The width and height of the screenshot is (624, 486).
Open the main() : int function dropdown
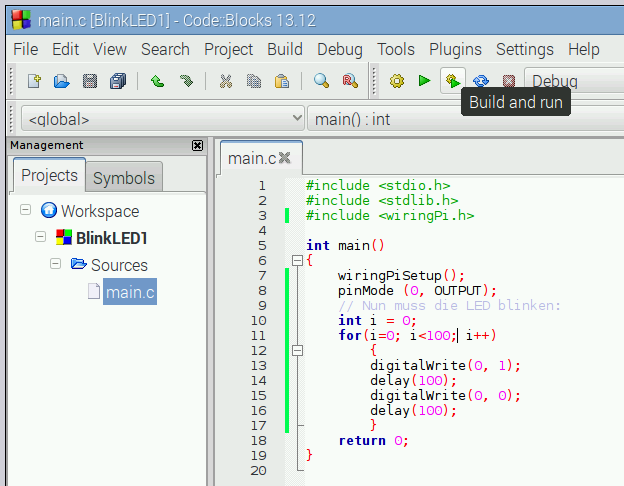coord(466,119)
